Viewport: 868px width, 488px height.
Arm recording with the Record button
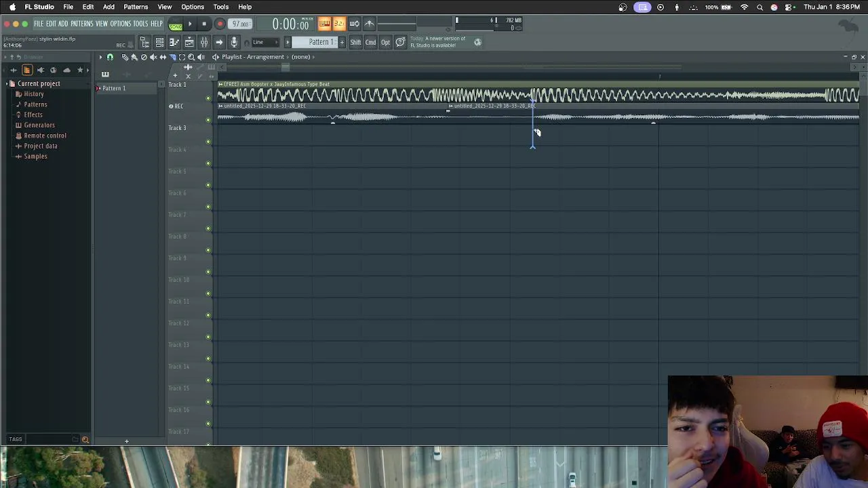click(220, 24)
